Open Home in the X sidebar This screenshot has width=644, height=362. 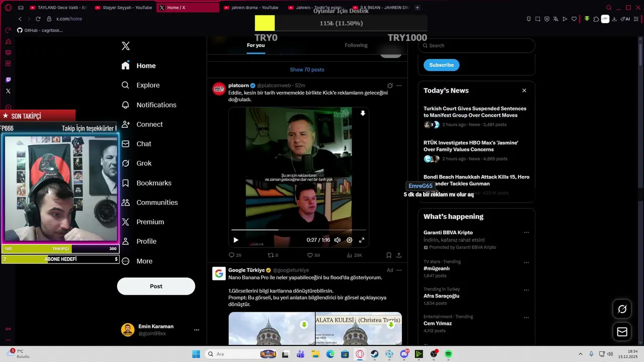(139, 66)
